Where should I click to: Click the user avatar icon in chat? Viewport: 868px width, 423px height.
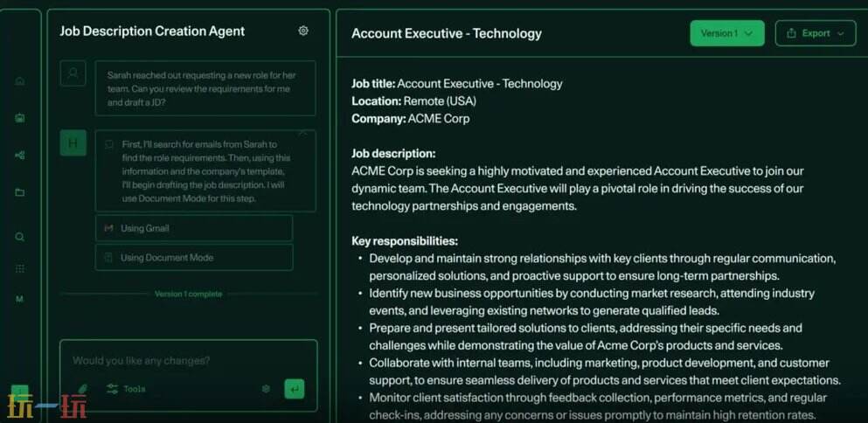pos(73,73)
